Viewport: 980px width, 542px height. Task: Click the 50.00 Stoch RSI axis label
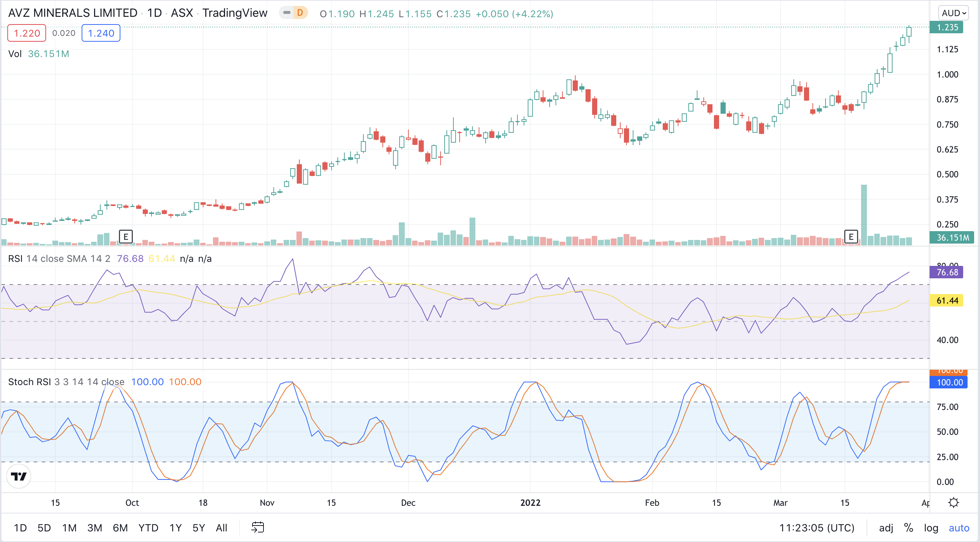click(947, 432)
